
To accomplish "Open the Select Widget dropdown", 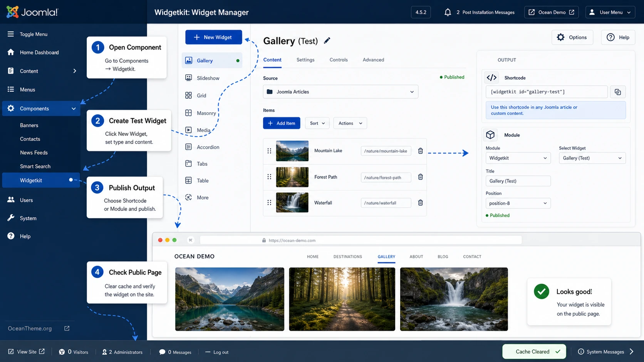I will (592, 158).
